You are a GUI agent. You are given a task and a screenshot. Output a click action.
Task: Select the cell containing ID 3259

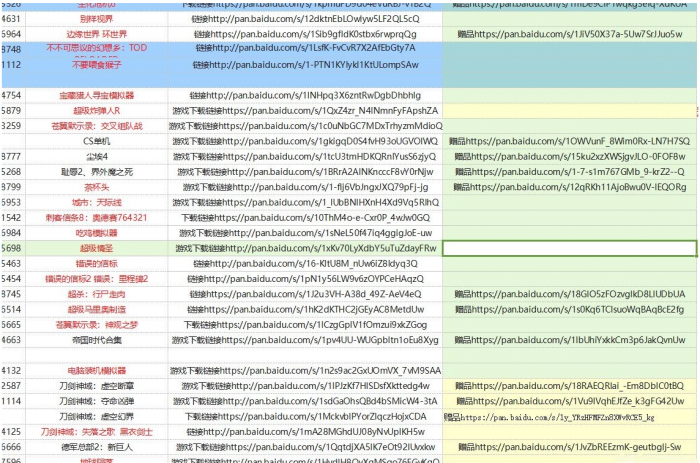[12, 126]
